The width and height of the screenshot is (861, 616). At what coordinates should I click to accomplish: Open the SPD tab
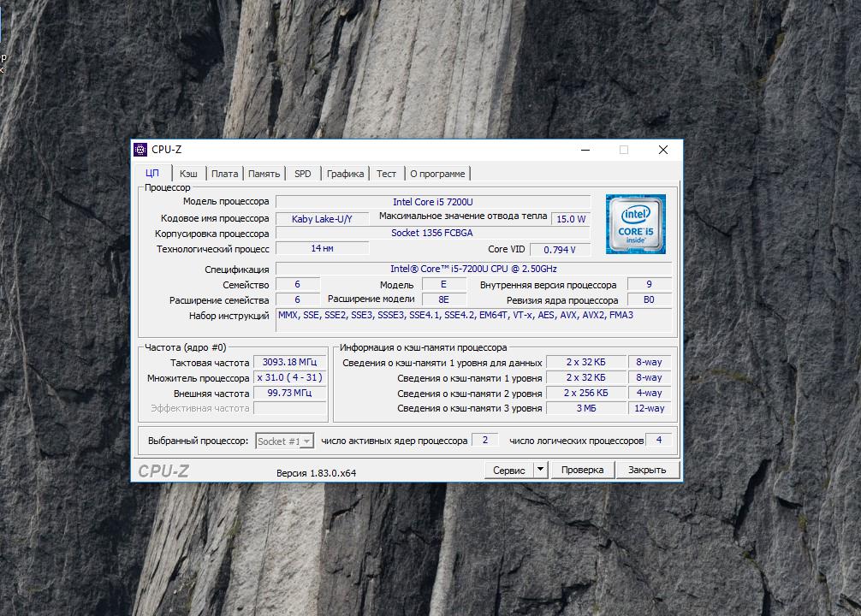(x=303, y=174)
